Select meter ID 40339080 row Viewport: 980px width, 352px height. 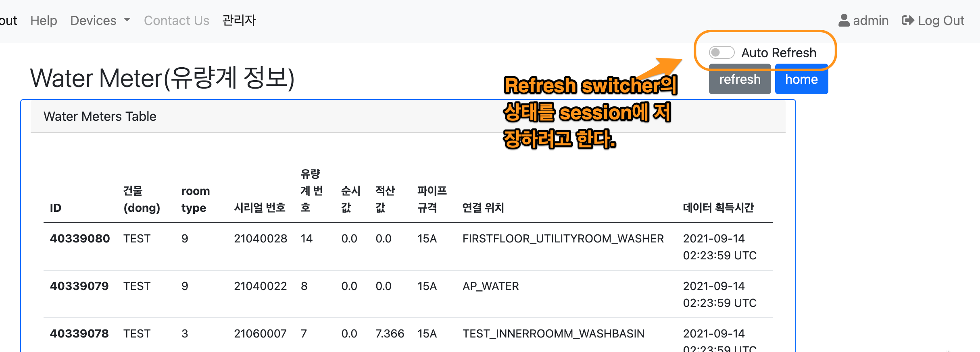click(x=80, y=238)
